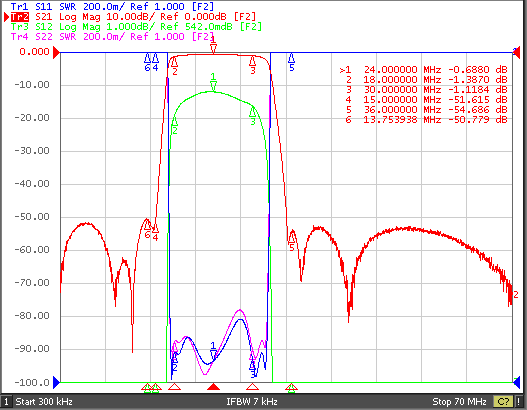Screen dimensions: 527x410
Task: Click red reference level arrow at 0.000
Action: pos(56,52)
